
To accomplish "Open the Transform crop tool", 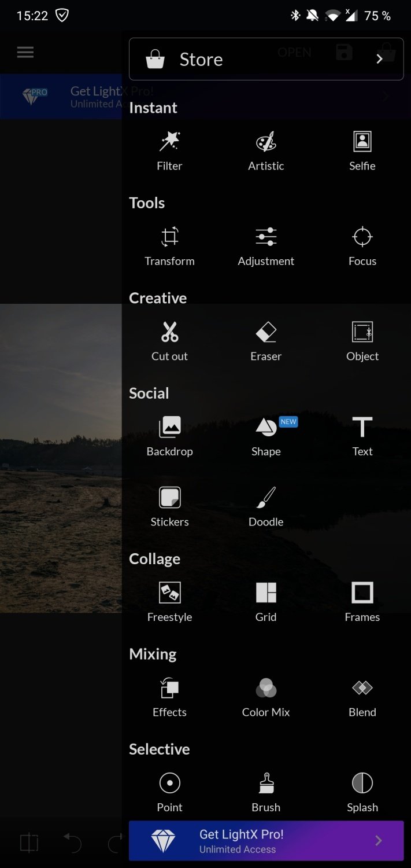I will point(169,246).
